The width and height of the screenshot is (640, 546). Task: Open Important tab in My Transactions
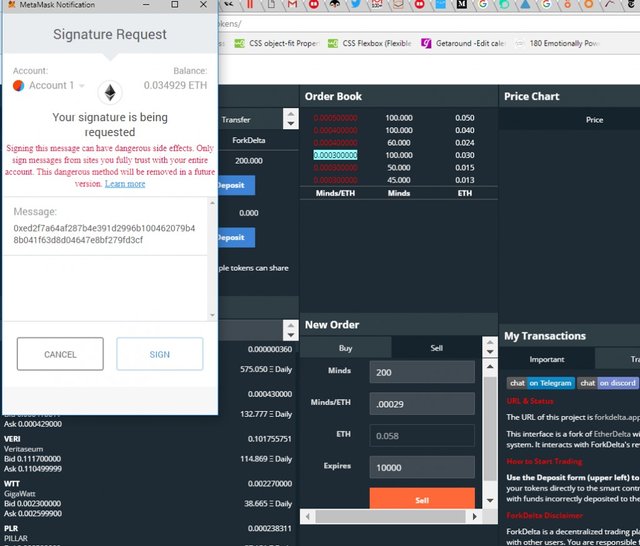pos(547,359)
